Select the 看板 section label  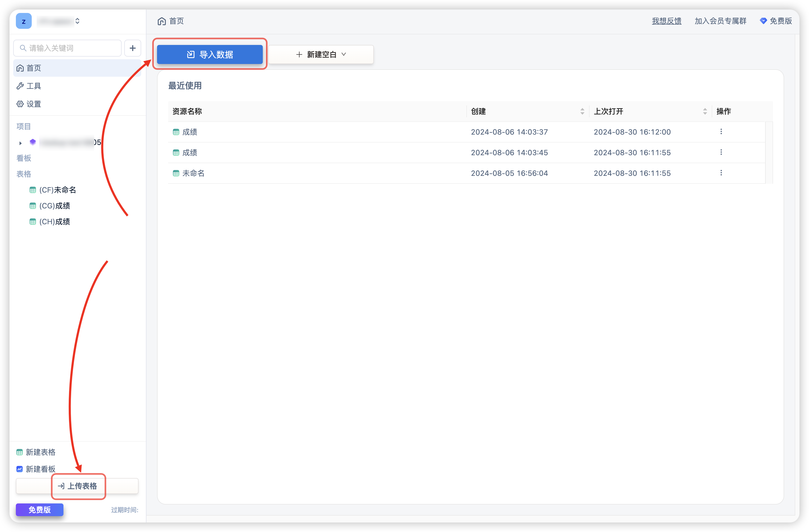coord(24,158)
